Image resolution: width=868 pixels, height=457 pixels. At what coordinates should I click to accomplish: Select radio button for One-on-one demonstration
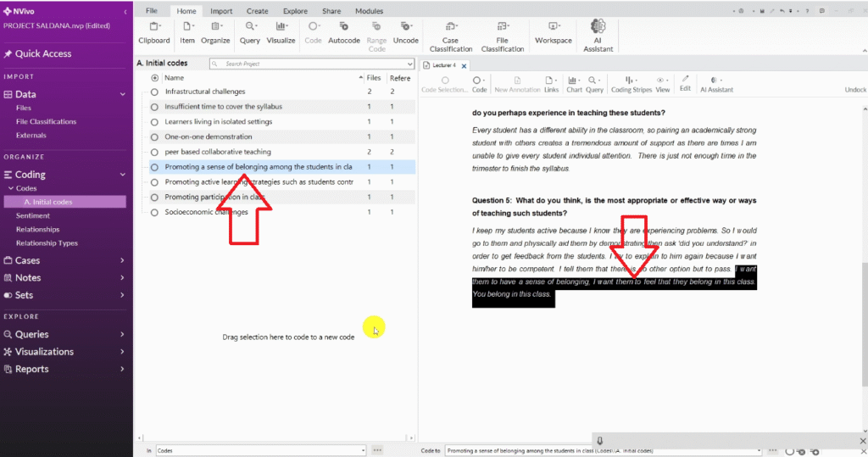(x=154, y=137)
